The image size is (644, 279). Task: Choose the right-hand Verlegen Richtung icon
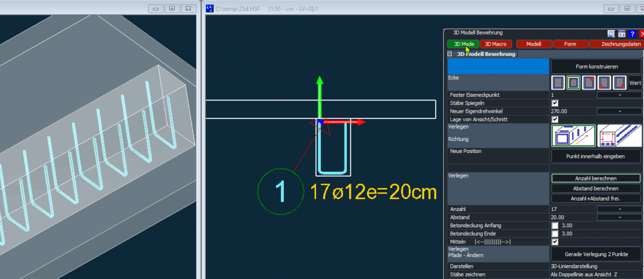pos(619,136)
